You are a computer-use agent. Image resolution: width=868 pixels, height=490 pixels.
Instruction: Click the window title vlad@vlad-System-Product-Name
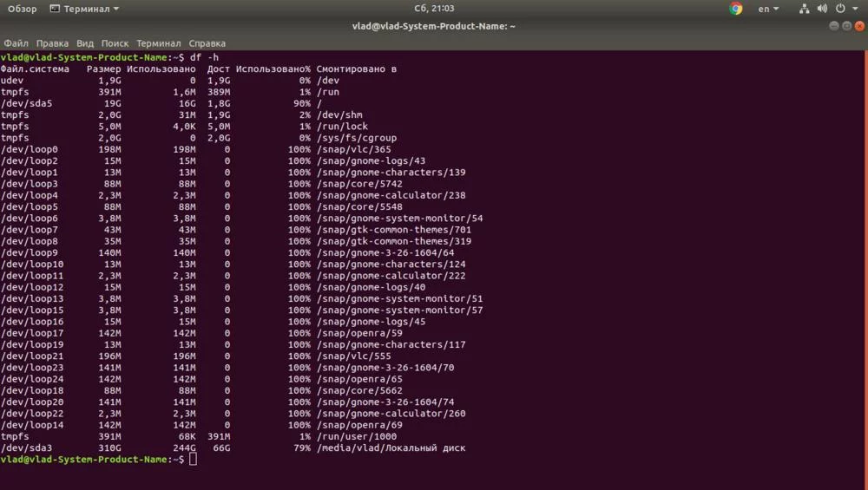[433, 26]
